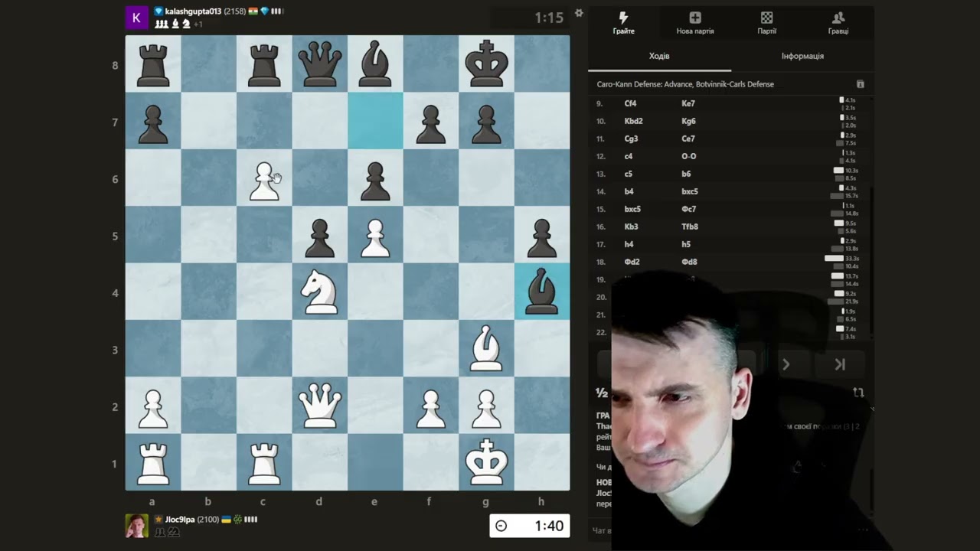
Task: Click the opening book icon
Action: 860,84
